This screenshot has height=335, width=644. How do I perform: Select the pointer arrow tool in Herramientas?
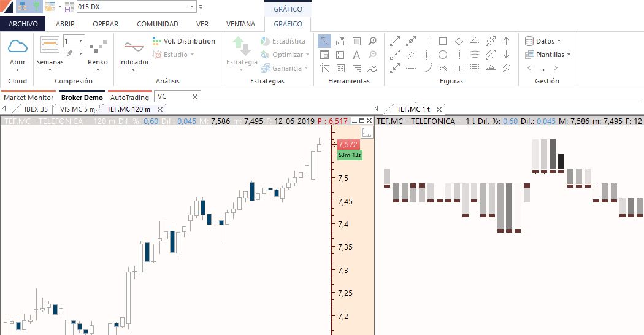pyautogui.click(x=324, y=41)
